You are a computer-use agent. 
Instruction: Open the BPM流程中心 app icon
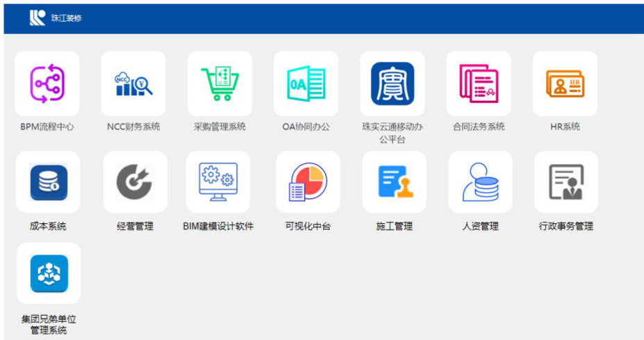tap(47, 83)
